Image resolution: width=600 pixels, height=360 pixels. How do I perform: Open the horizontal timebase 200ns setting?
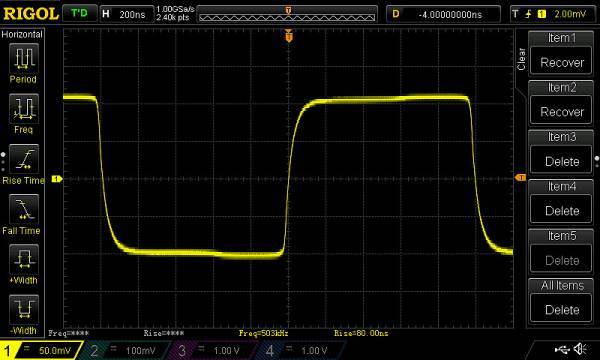pyautogui.click(x=127, y=15)
